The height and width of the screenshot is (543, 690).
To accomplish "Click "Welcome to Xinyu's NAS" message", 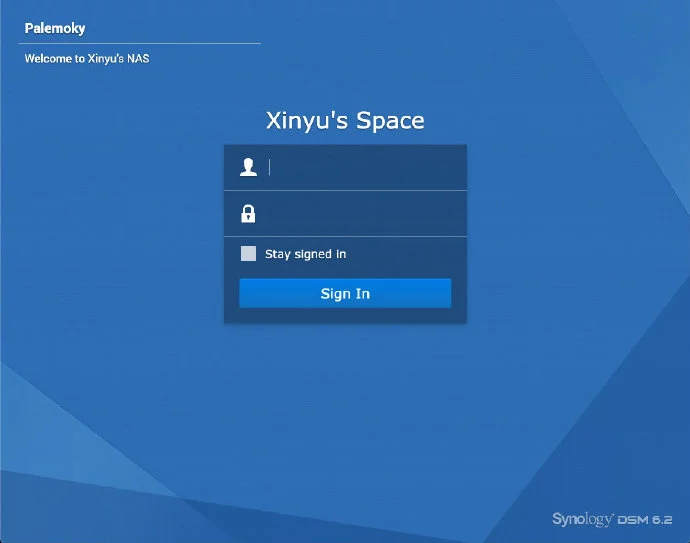I will (87, 58).
